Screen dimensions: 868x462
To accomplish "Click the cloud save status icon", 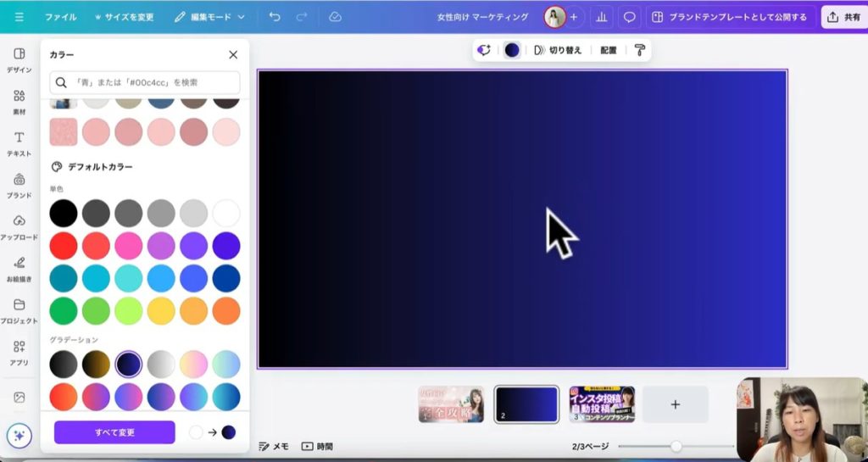I will coord(335,17).
